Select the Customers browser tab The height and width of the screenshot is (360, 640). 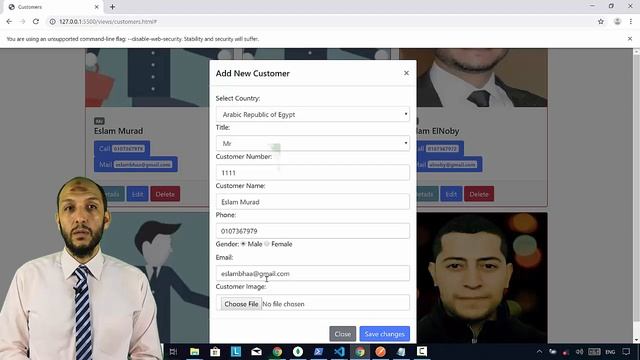(x=53, y=7)
